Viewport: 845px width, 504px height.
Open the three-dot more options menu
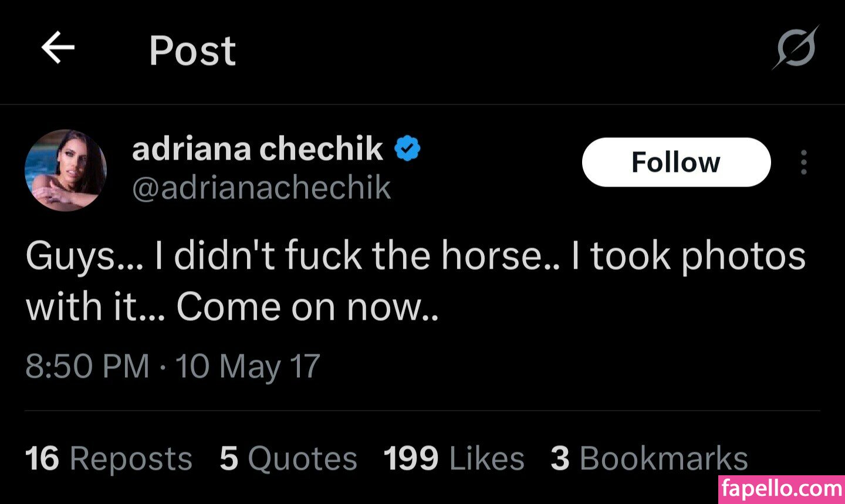[x=803, y=163]
